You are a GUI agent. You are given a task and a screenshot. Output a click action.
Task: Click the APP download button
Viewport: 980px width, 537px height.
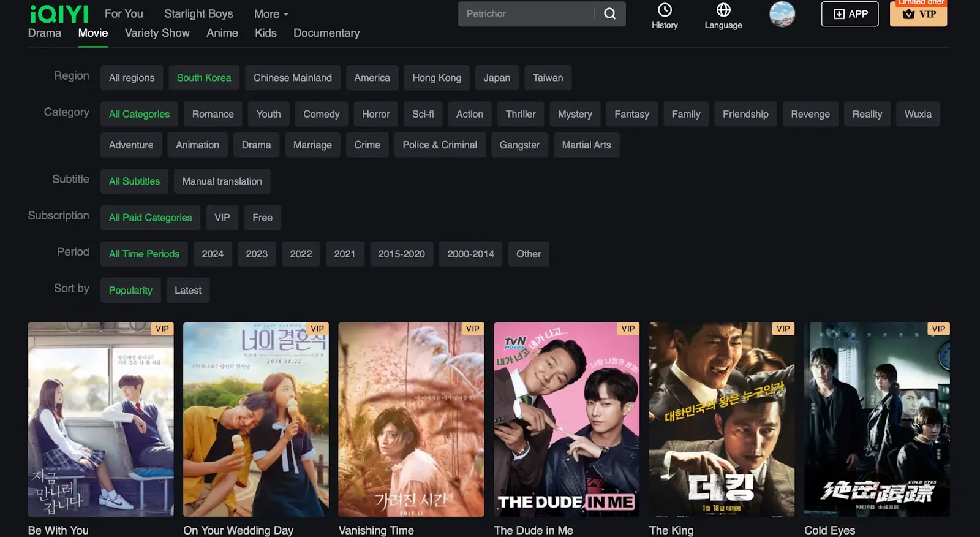[850, 13]
